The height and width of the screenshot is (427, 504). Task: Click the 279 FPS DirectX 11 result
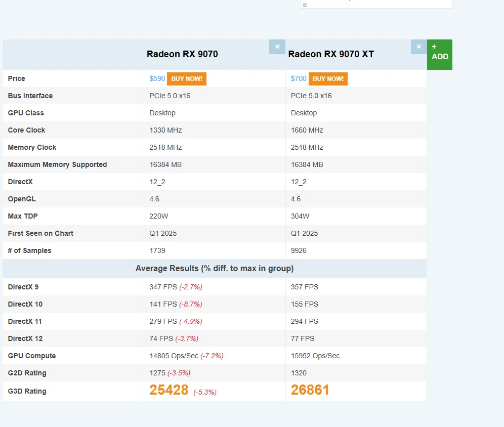coord(163,321)
